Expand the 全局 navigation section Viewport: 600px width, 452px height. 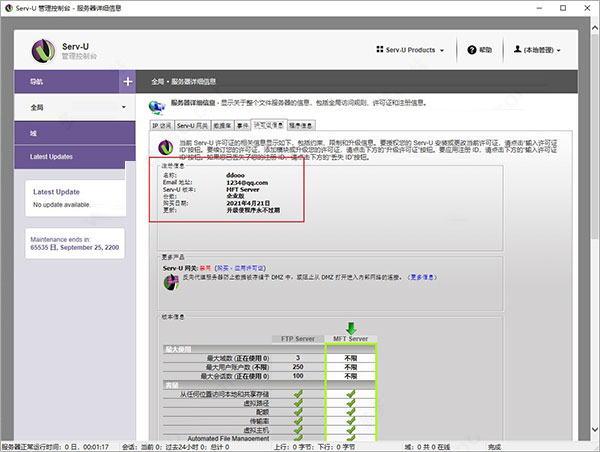click(80, 107)
